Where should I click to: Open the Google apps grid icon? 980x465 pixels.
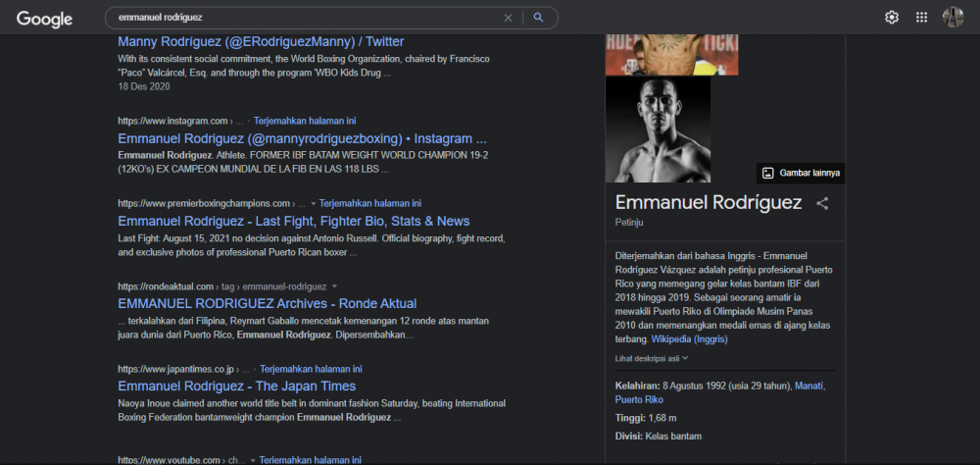pos(921,18)
